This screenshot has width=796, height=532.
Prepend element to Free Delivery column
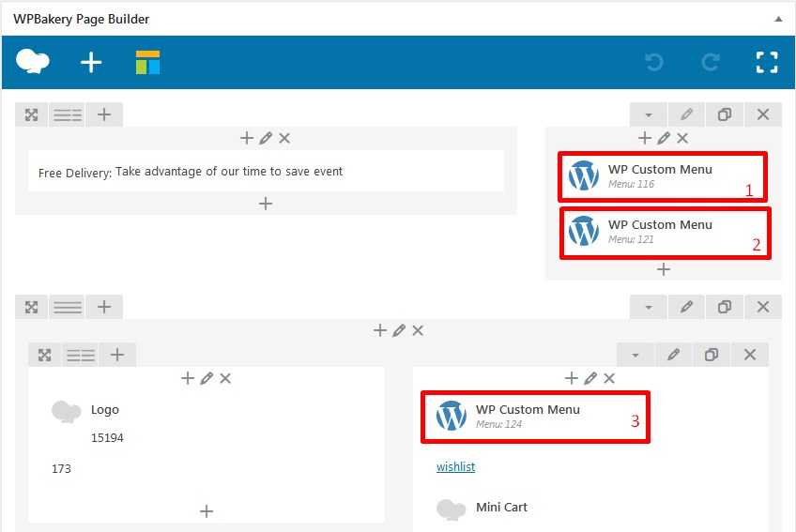(x=247, y=138)
